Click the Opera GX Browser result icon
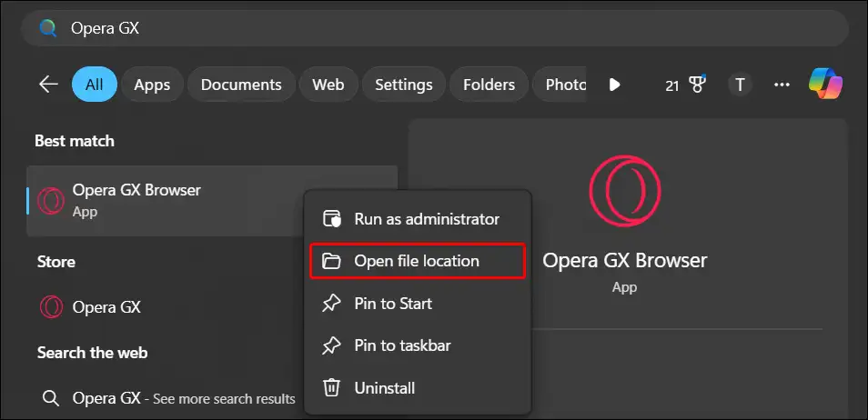This screenshot has width=868, height=420. coord(50,201)
